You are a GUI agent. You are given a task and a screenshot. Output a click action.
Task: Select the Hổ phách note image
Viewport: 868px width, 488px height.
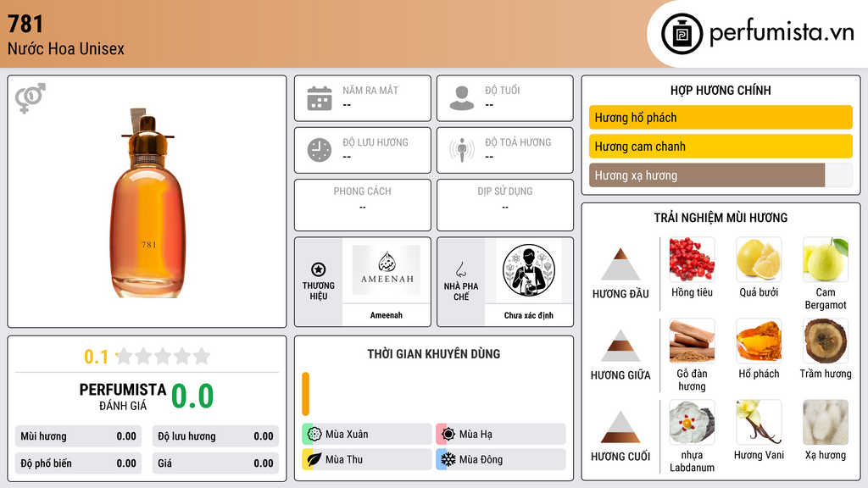click(x=759, y=341)
